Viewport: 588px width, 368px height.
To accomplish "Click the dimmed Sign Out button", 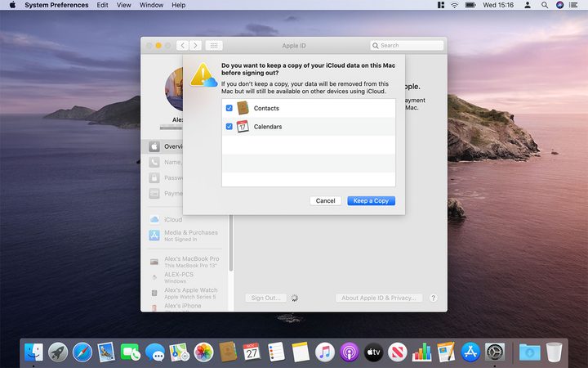I will (x=266, y=298).
